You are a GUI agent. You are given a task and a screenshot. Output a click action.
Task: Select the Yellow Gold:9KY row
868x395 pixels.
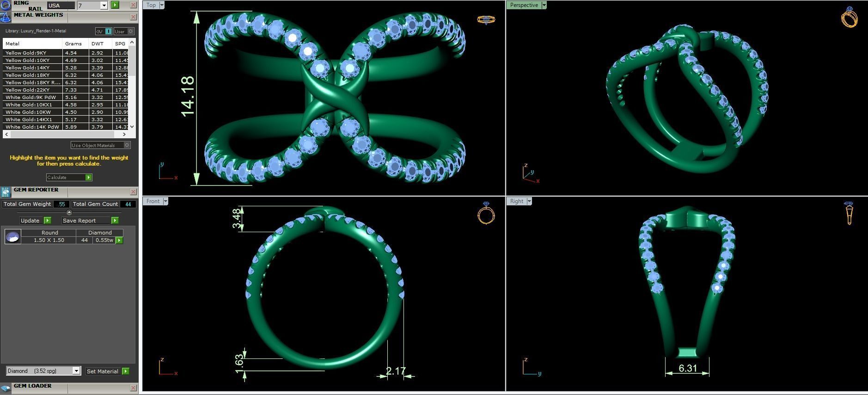[66, 53]
